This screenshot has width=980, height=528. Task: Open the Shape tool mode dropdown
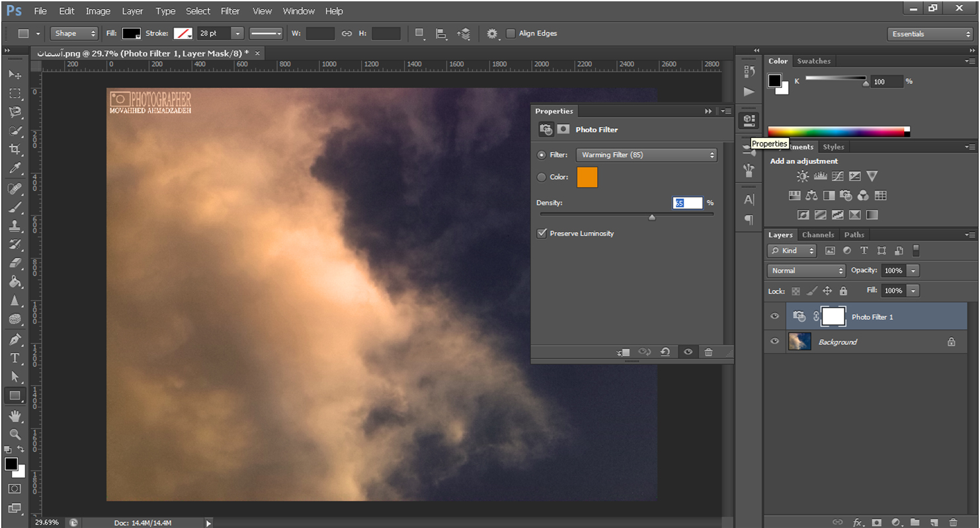(x=74, y=33)
